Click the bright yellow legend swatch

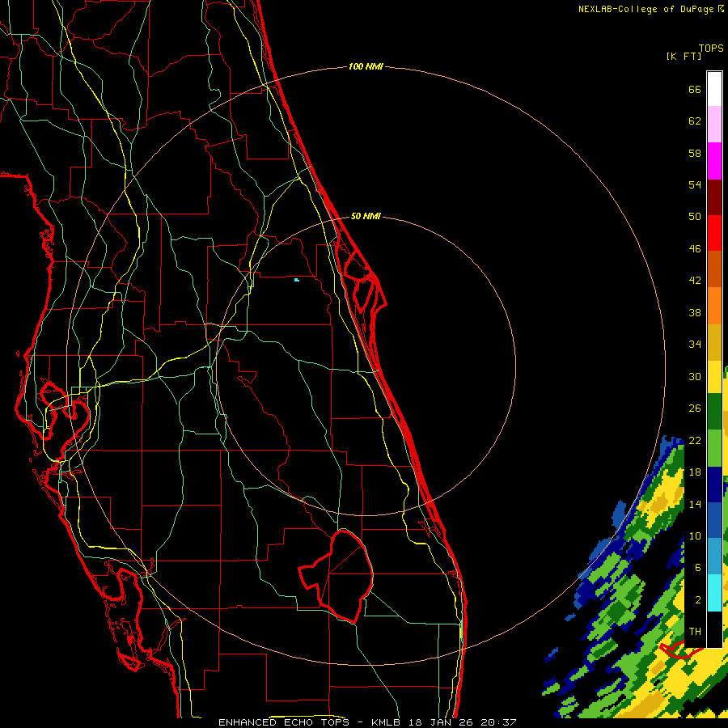[x=714, y=377]
